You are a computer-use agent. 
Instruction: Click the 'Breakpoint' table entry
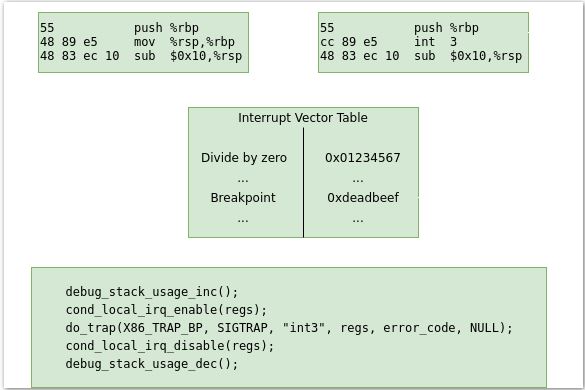click(x=243, y=197)
